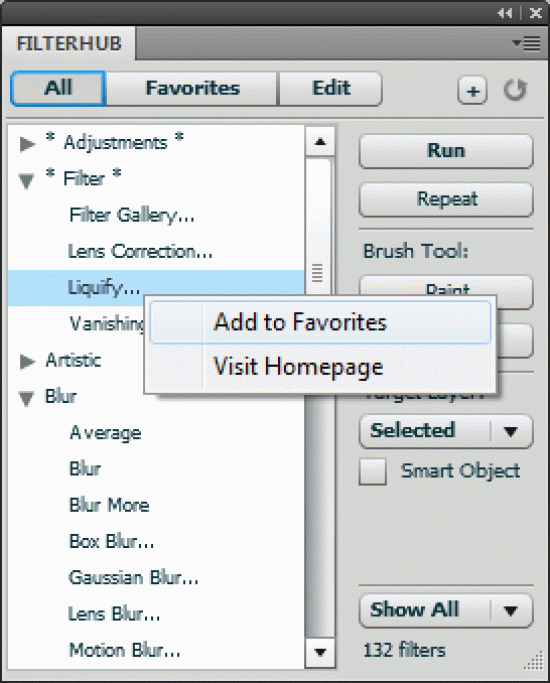Expand the Artistic category
This screenshot has height=683, width=550.
pos(27,361)
